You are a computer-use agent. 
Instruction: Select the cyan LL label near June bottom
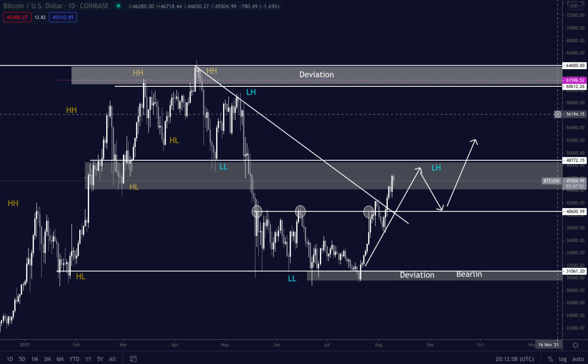(x=292, y=278)
